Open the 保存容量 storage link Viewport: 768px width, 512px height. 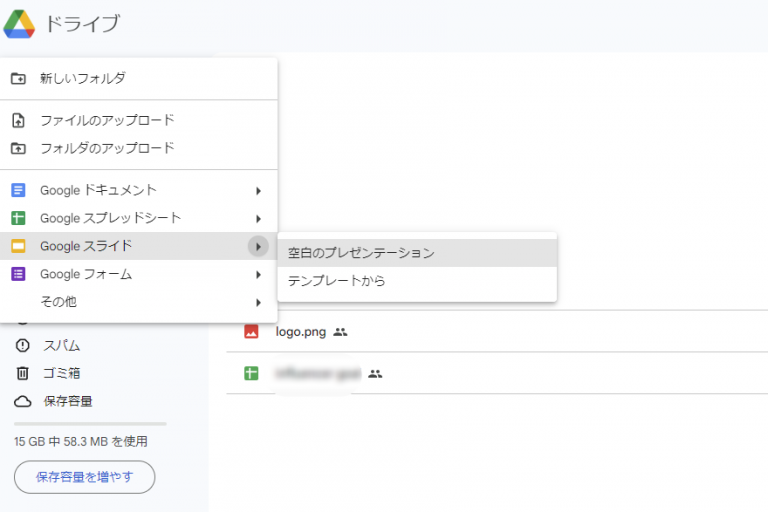pyautogui.click(x=69, y=401)
